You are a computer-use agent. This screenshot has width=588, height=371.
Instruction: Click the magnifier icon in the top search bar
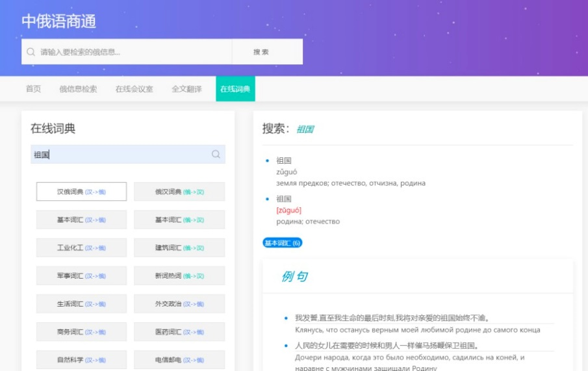[x=31, y=52]
